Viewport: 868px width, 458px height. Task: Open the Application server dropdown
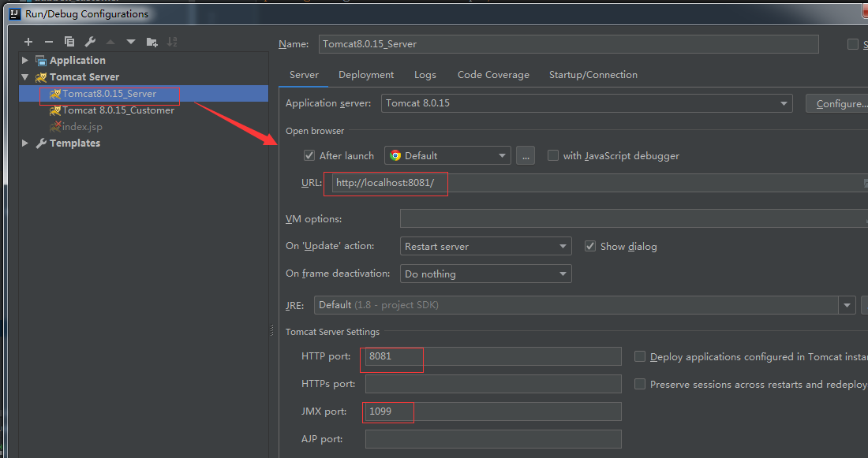tap(587, 103)
